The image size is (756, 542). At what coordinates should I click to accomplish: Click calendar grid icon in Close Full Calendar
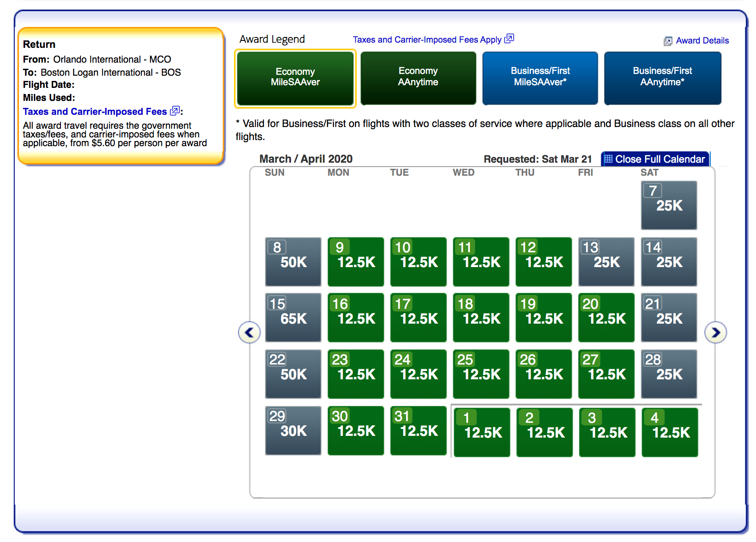click(x=609, y=159)
